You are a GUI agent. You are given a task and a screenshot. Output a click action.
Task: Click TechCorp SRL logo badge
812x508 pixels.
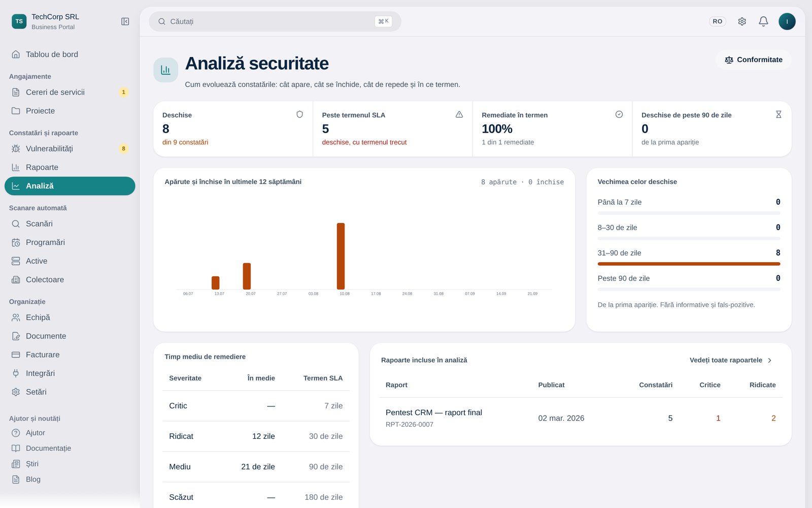pyautogui.click(x=19, y=21)
